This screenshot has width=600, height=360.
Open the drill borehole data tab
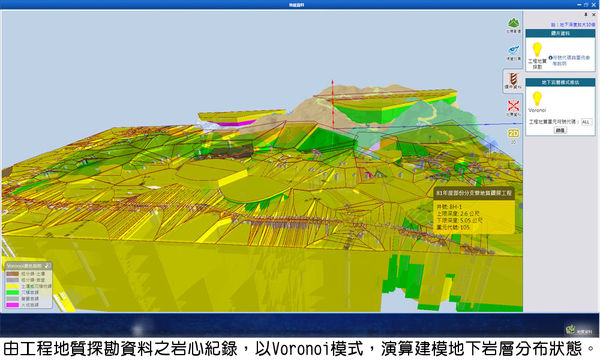(x=513, y=81)
